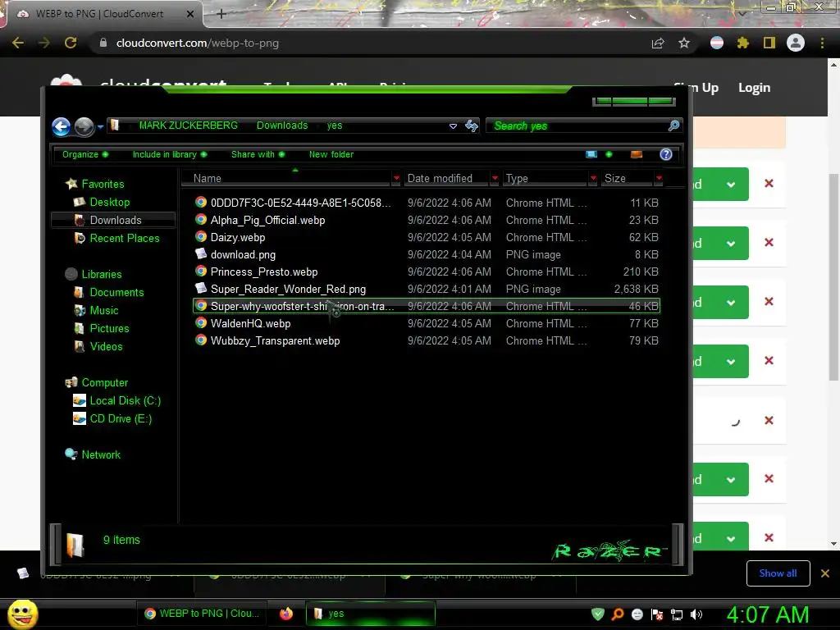Change the view with views icon

click(x=591, y=154)
